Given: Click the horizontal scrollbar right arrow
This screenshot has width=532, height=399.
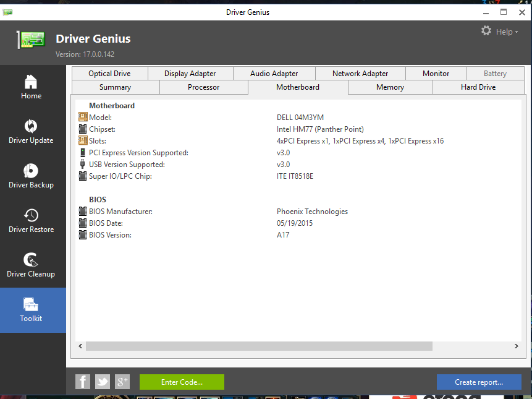Looking at the screenshot, I should tap(516, 346).
